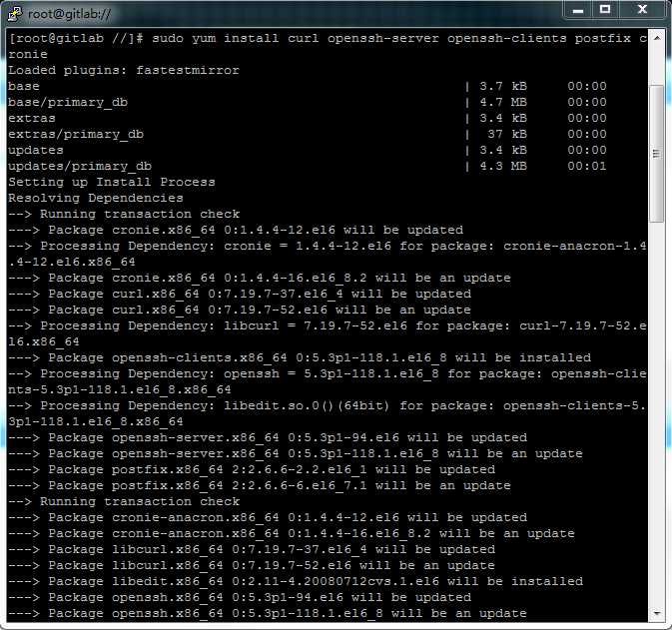
Task: Click the 'extras/primary_db' row
Action: pyautogui.click(x=308, y=134)
